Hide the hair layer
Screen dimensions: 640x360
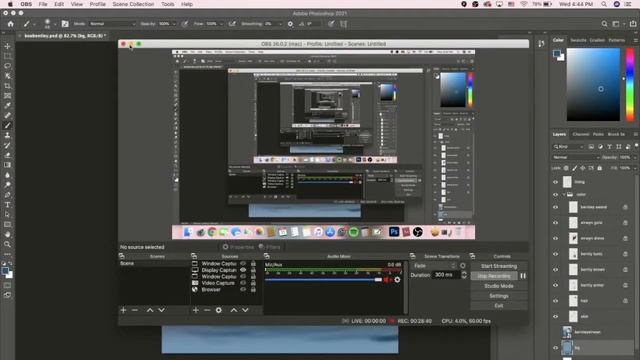click(556, 301)
